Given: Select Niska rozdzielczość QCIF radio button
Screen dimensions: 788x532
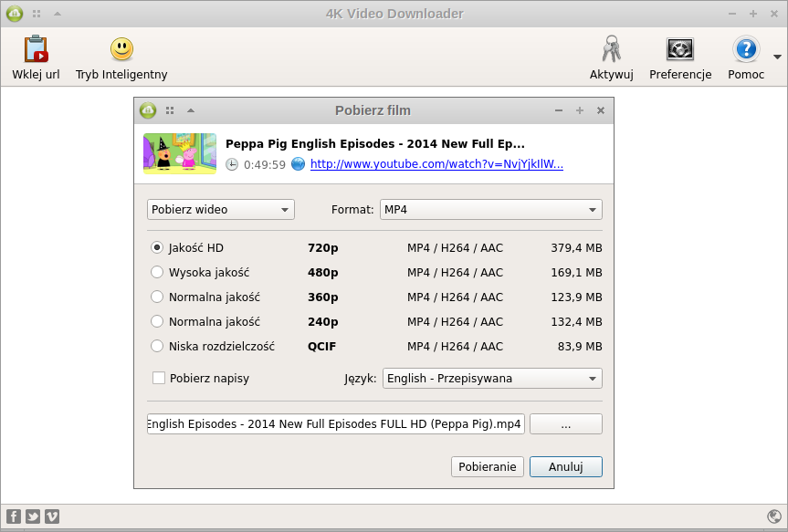Looking at the screenshot, I should click(157, 346).
